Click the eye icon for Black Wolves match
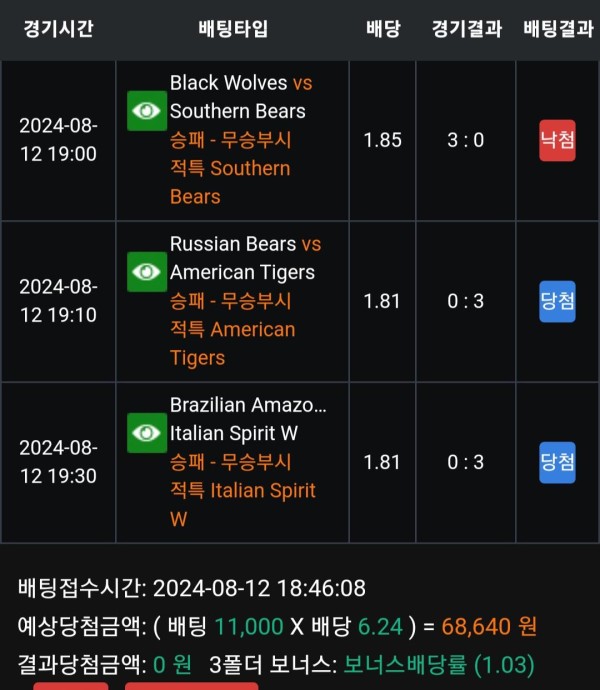Image resolution: width=600 pixels, height=690 pixels. point(147,111)
